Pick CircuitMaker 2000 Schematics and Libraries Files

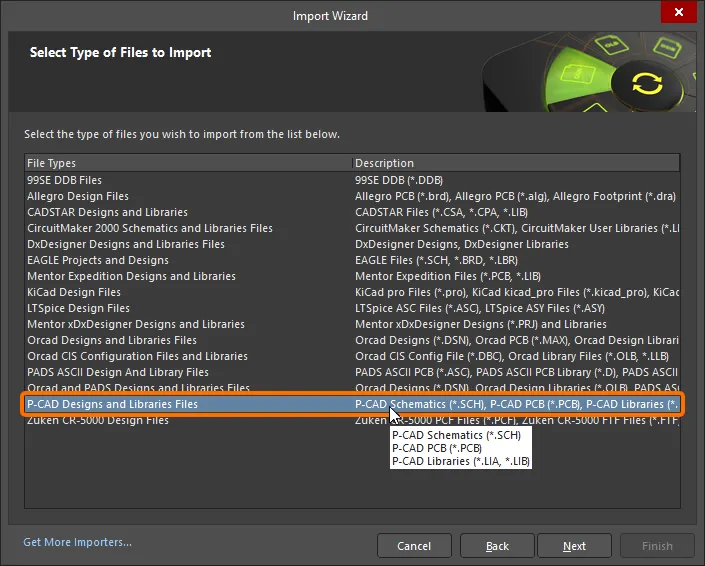[x=352, y=228]
